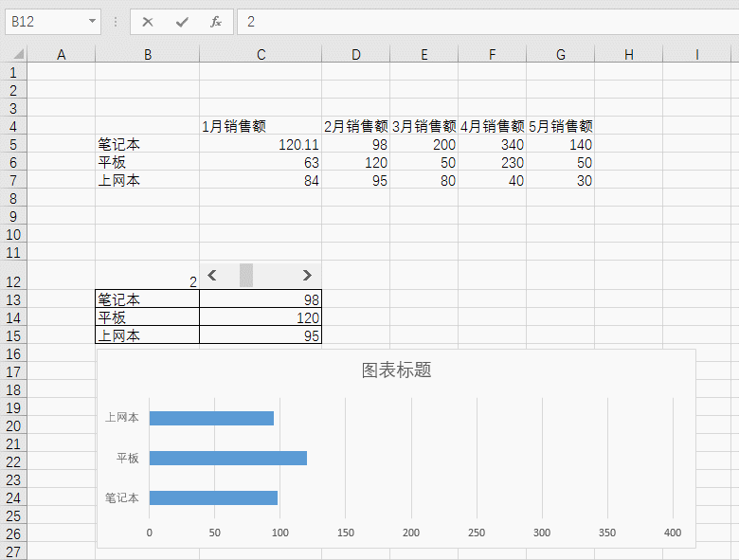
Task: Select cell C15 with value 95
Action: 261,334
